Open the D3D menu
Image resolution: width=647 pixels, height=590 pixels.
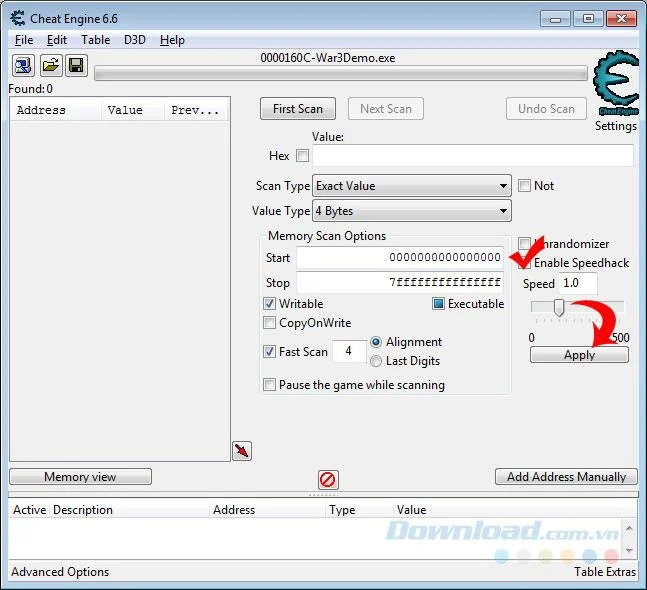coord(135,40)
